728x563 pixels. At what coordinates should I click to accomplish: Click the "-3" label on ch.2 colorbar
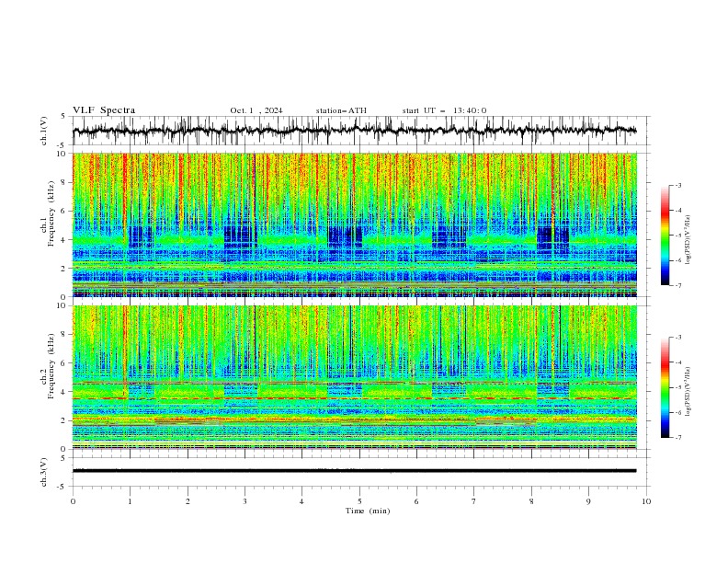[677, 338]
